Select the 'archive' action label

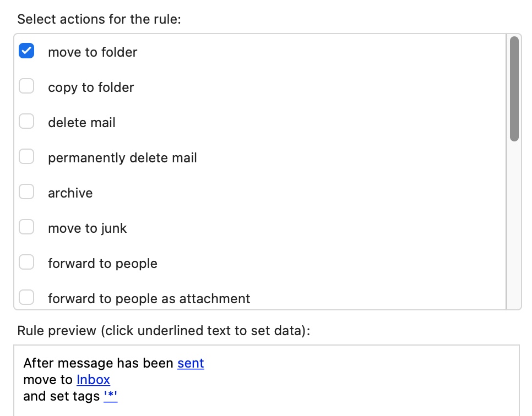coord(70,193)
